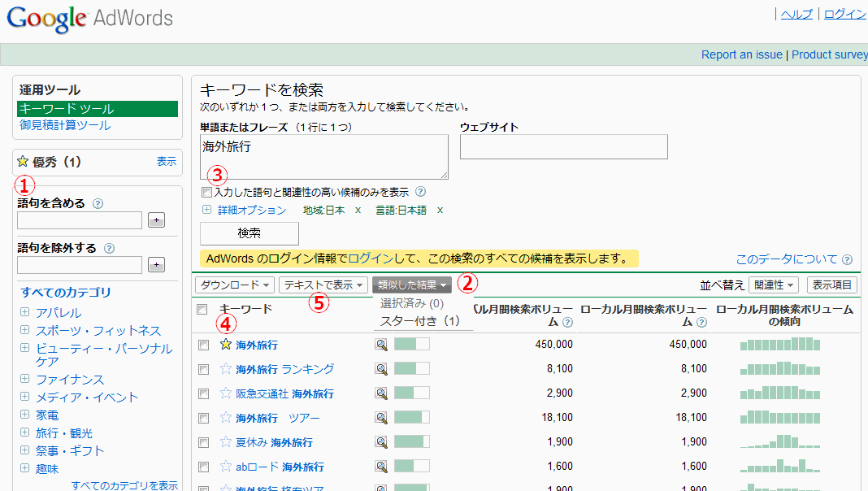Enable 関連性の高い候補のみを表示 checkbox
Screen dimensions: 868x491
coord(206,193)
